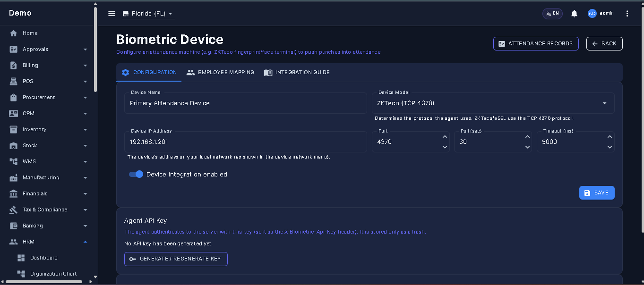Increase the Timeout (ms) value
The width and height of the screenshot is (644, 285).
tap(610, 137)
